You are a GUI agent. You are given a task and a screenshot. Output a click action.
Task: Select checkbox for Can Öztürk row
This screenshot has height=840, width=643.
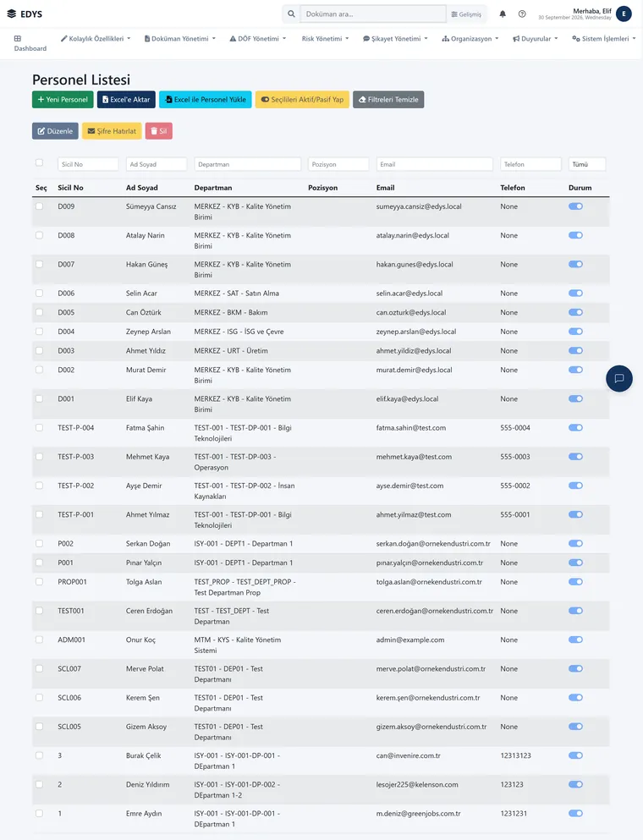[39, 312]
